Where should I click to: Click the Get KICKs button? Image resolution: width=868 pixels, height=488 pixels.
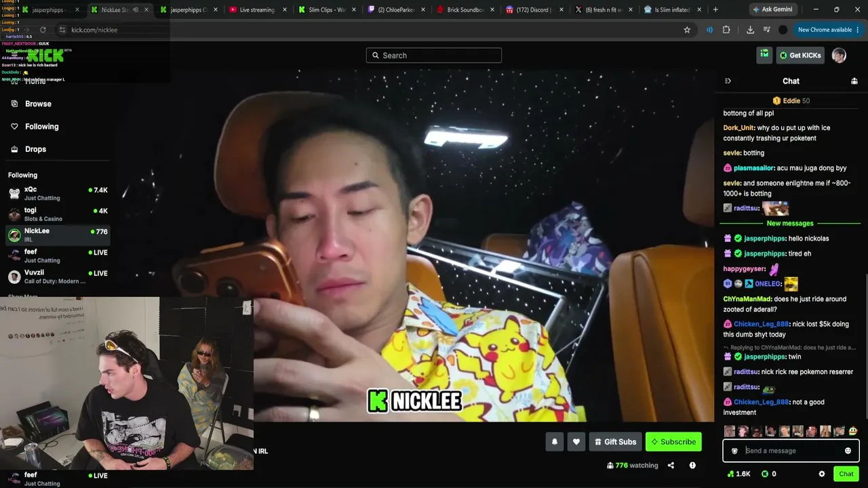tap(800, 56)
